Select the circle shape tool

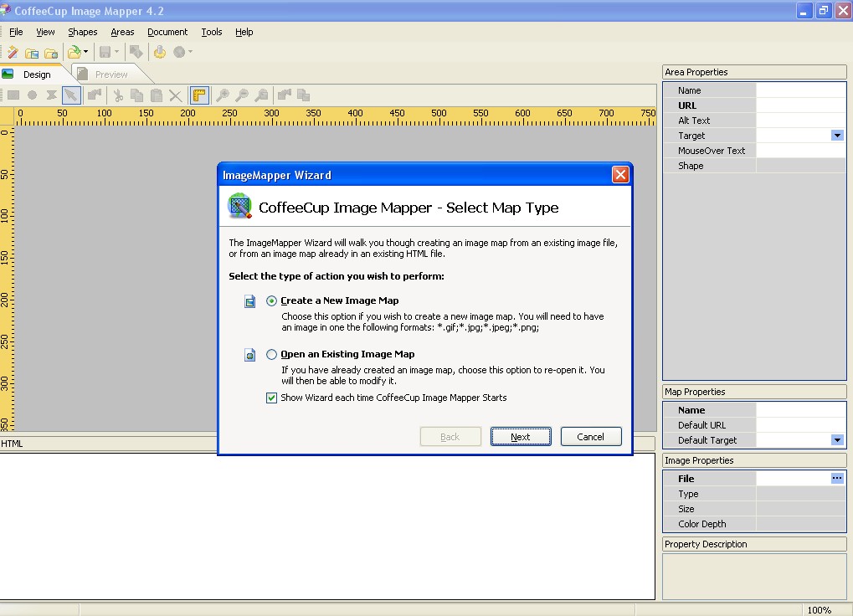point(32,95)
